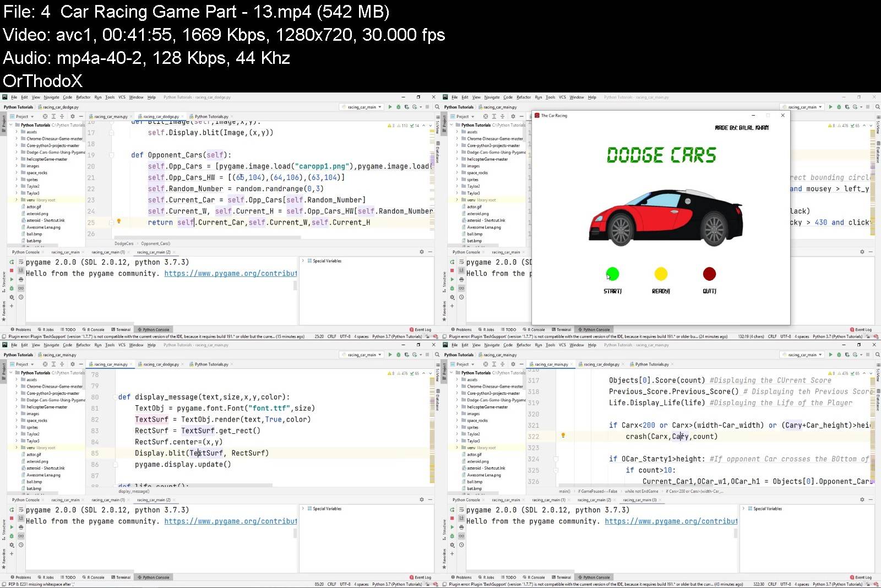The image size is (881, 588).
Task: Click soft-wrap icon in bottom-right frame's console toolbar
Action: 461,510
